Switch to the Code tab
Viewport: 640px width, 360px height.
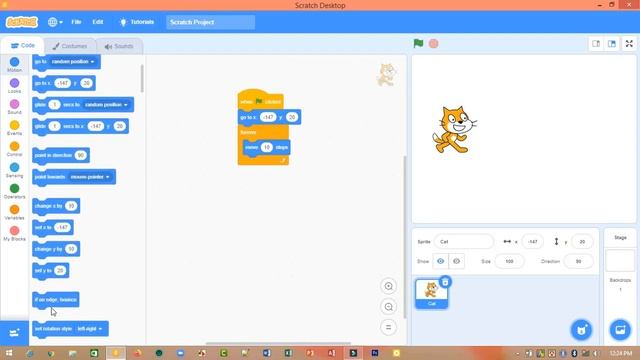[x=22, y=46]
